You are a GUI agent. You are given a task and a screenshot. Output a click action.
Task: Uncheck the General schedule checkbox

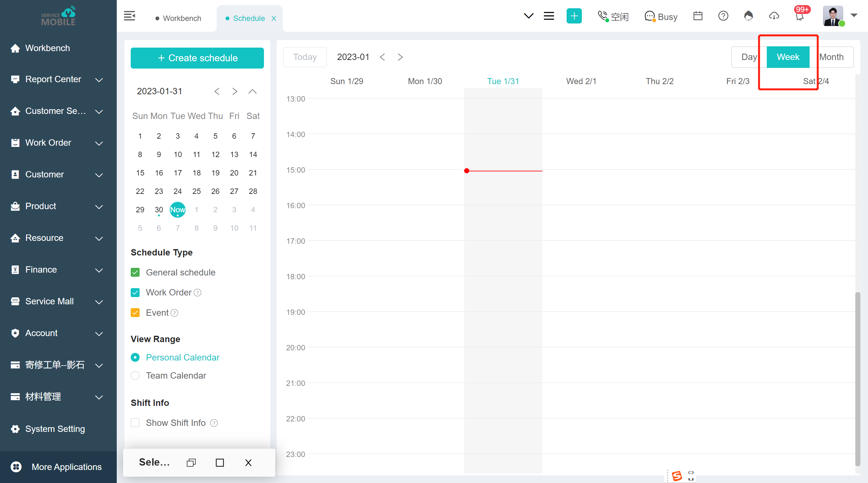click(135, 272)
